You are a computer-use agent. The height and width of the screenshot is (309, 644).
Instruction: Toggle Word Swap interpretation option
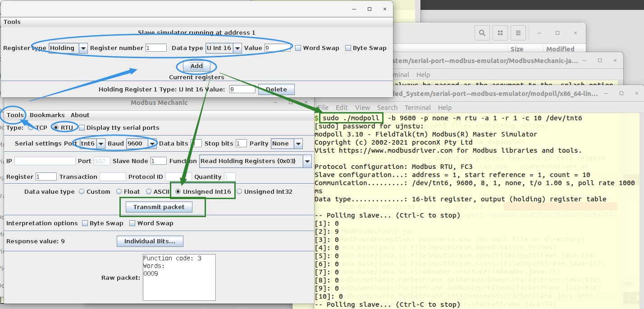[x=132, y=223]
